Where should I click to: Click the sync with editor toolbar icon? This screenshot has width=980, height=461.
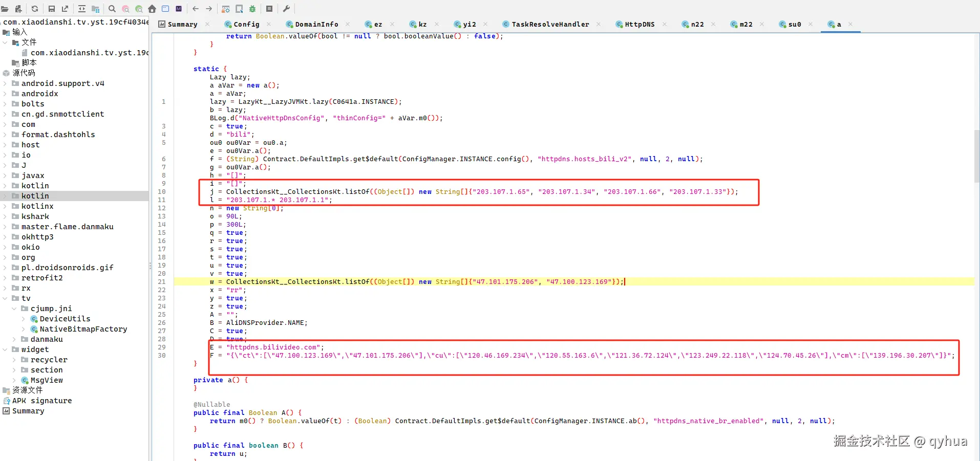point(82,9)
